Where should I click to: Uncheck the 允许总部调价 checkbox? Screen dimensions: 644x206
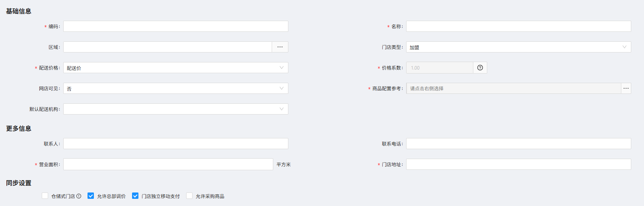tap(91, 196)
